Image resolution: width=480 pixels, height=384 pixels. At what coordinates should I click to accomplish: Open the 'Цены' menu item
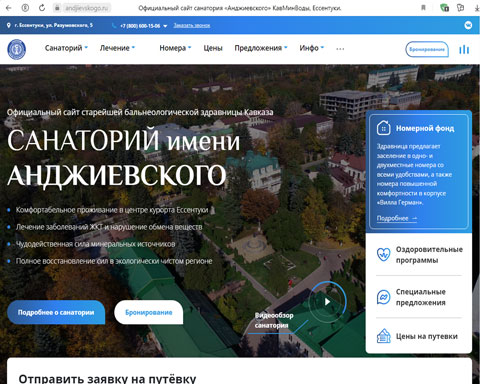213,48
